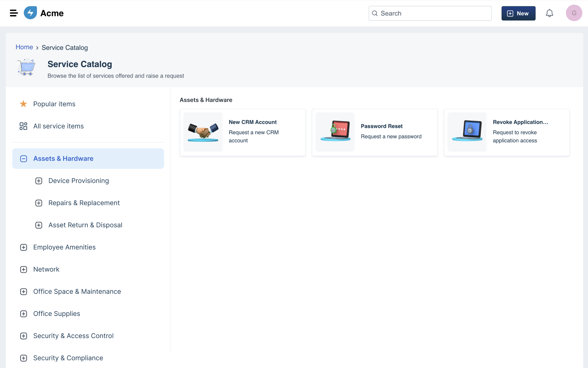Click the New button in header
Image resolution: width=588 pixels, height=368 pixels.
tap(518, 13)
